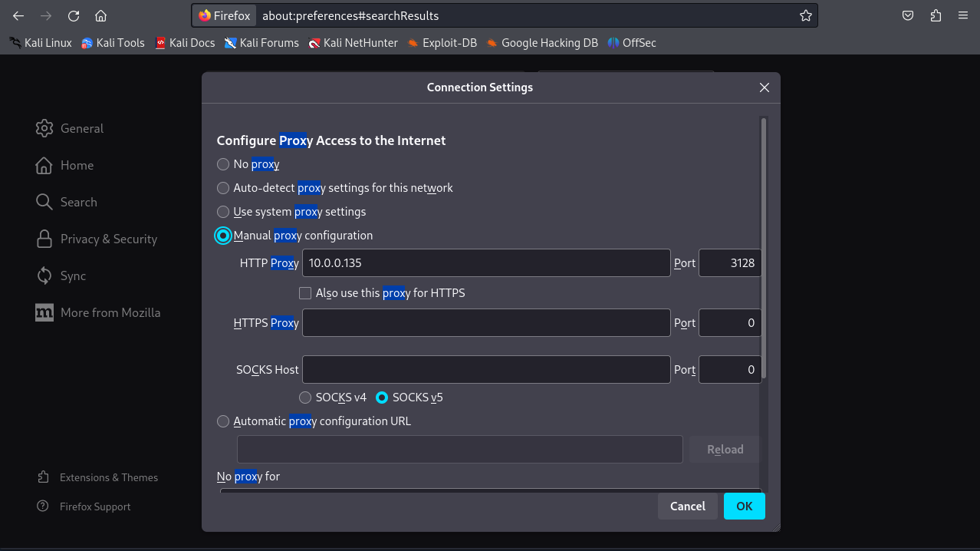Go to Firefox home page icon
The width and height of the screenshot is (980, 551).
click(x=100, y=15)
